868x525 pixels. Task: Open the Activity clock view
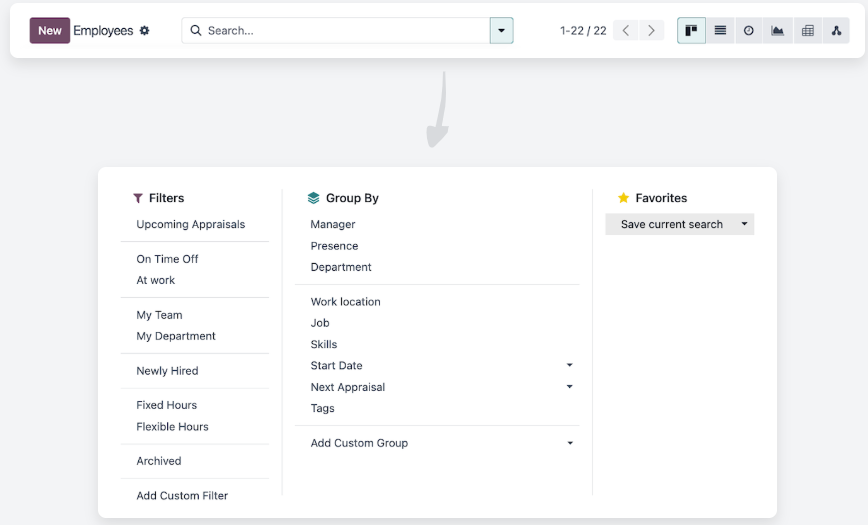(749, 31)
